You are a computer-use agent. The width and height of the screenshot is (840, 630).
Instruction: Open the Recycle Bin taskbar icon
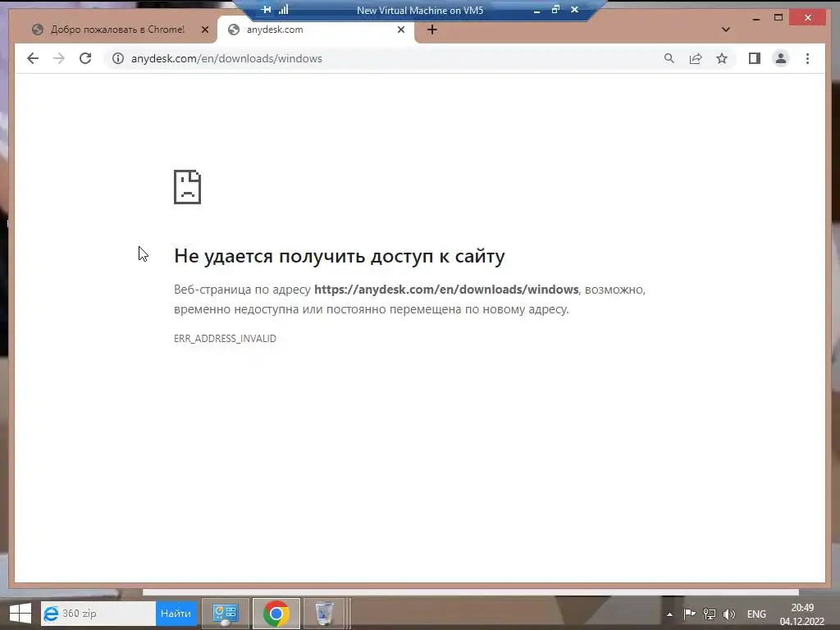pyautogui.click(x=324, y=613)
